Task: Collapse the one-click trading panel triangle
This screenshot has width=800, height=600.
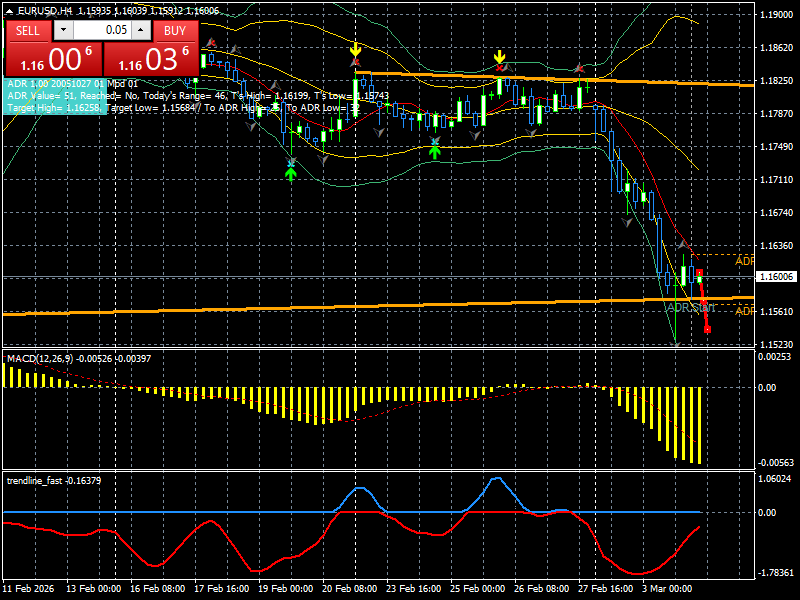Action: [x=9, y=11]
